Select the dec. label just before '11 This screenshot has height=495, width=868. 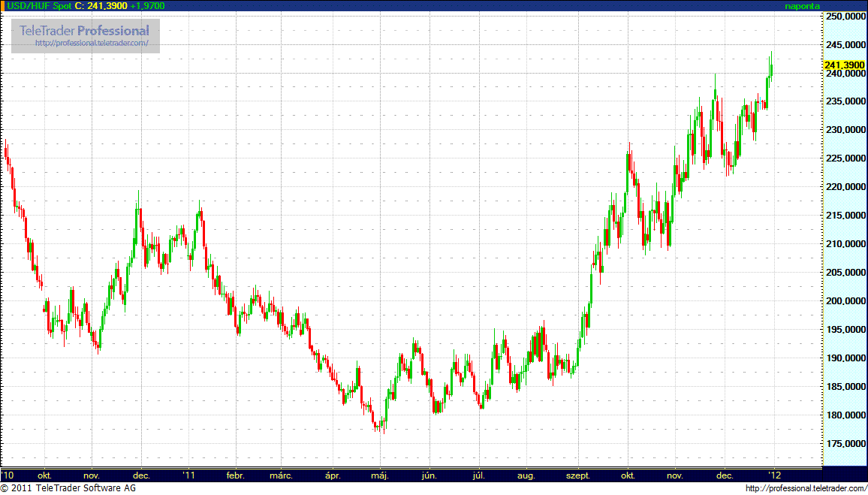pyautogui.click(x=142, y=475)
